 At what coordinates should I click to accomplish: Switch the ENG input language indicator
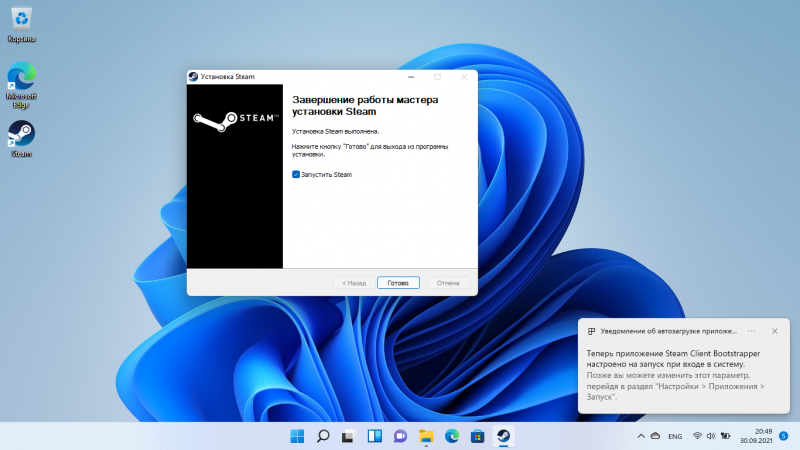click(x=675, y=437)
